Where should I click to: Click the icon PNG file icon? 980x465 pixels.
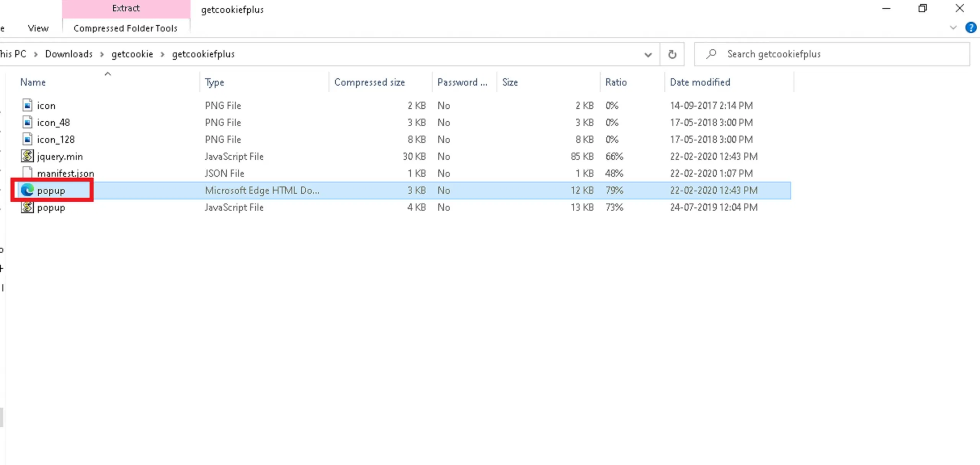coord(27,105)
